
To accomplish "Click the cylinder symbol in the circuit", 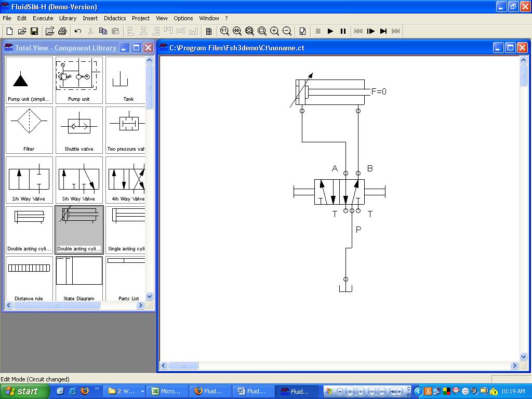I will 330,92.
